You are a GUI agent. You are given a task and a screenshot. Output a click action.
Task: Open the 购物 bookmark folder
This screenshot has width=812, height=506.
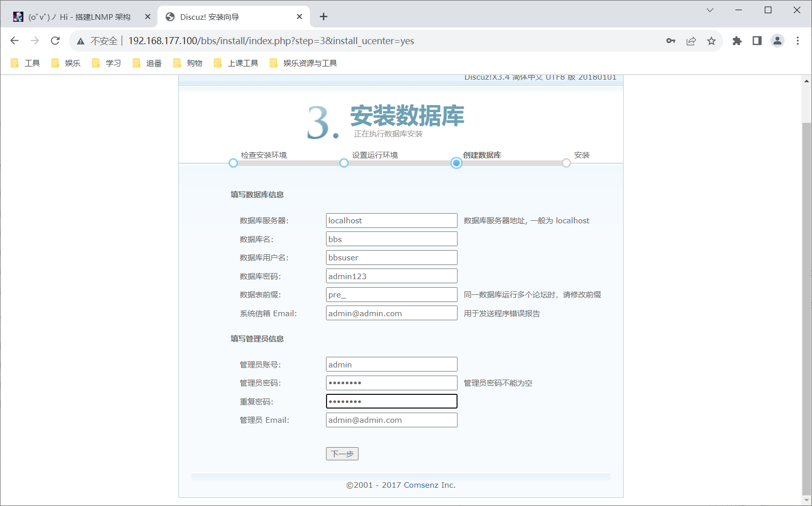[x=188, y=63]
